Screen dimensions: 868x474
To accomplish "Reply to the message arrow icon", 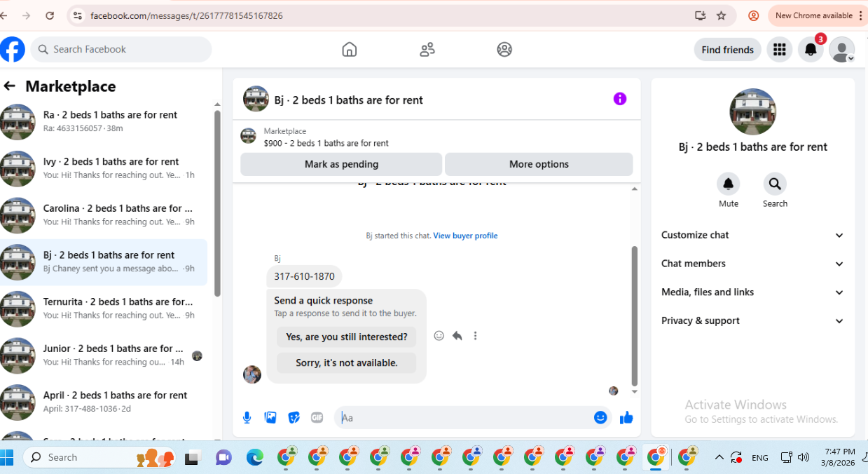I will click(x=457, y=336).
